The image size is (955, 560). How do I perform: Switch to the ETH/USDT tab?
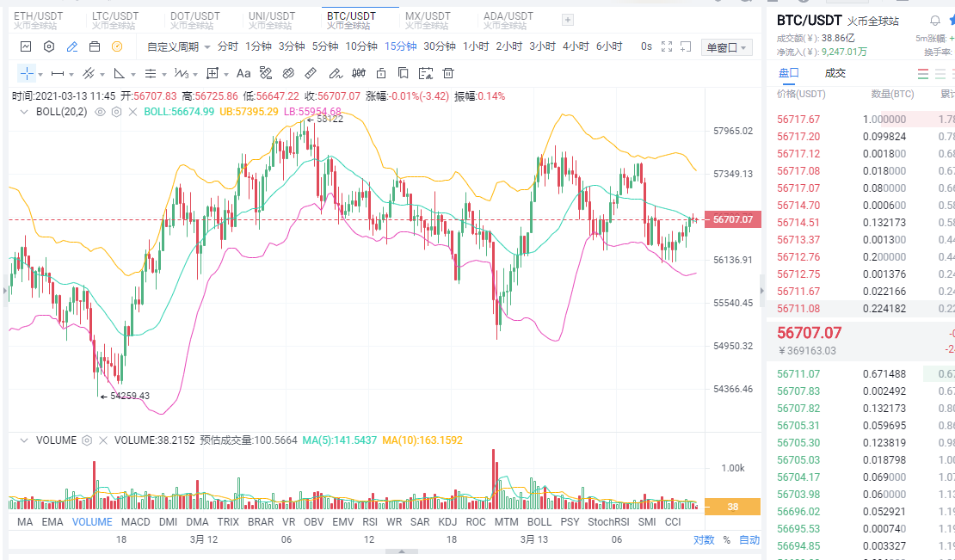tap(40, 20)
